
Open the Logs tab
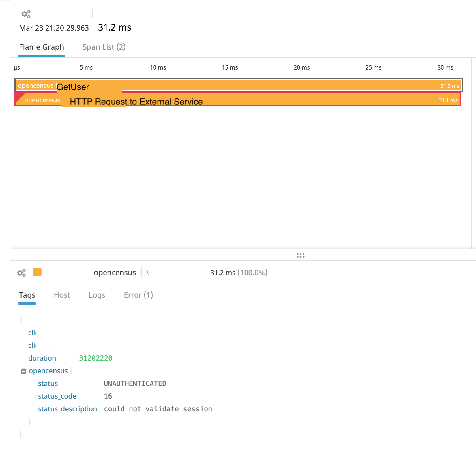97,295
